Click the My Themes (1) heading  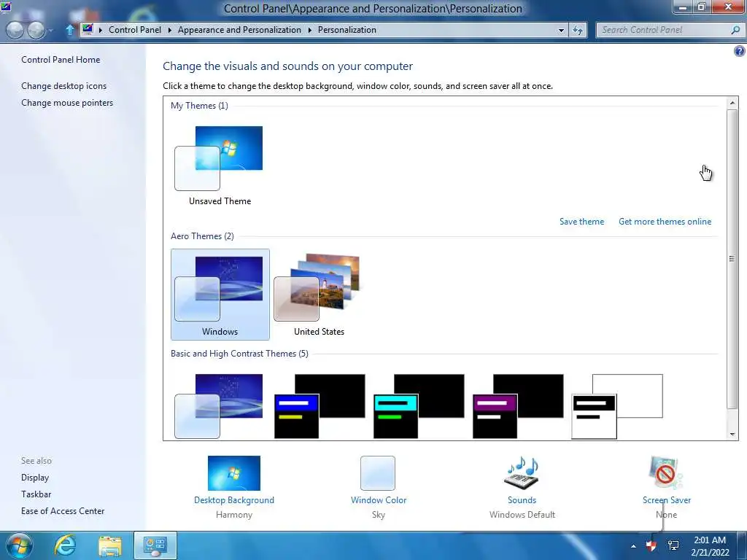199,106
